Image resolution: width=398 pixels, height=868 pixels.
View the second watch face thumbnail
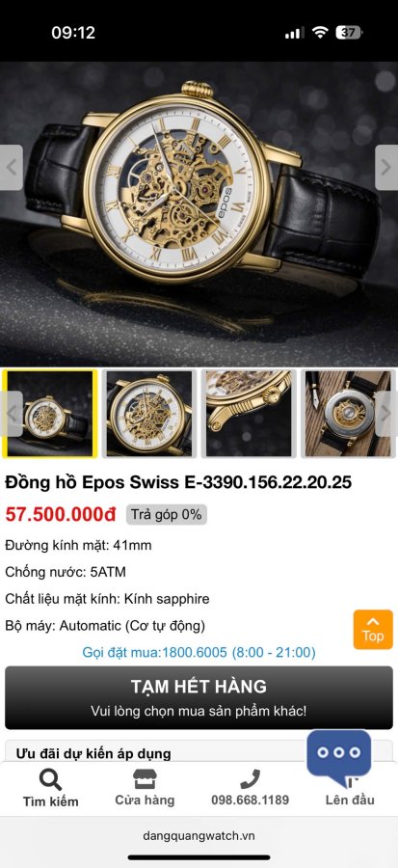point(149,414)
